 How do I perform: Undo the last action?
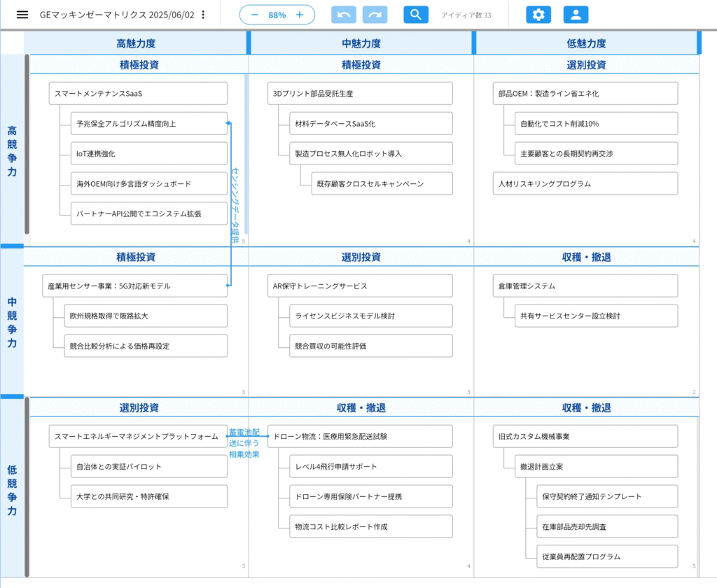[344, 15]
